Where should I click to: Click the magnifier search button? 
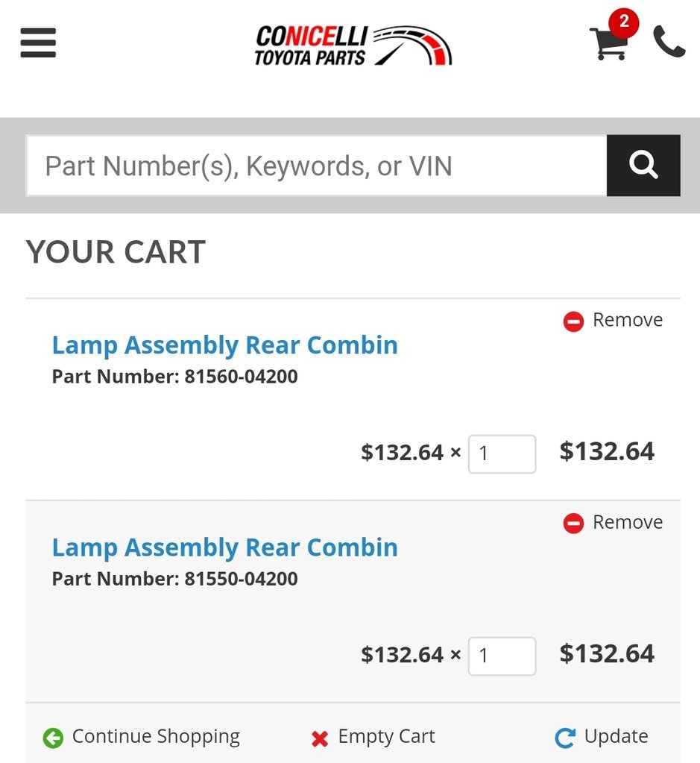point(643,166)
